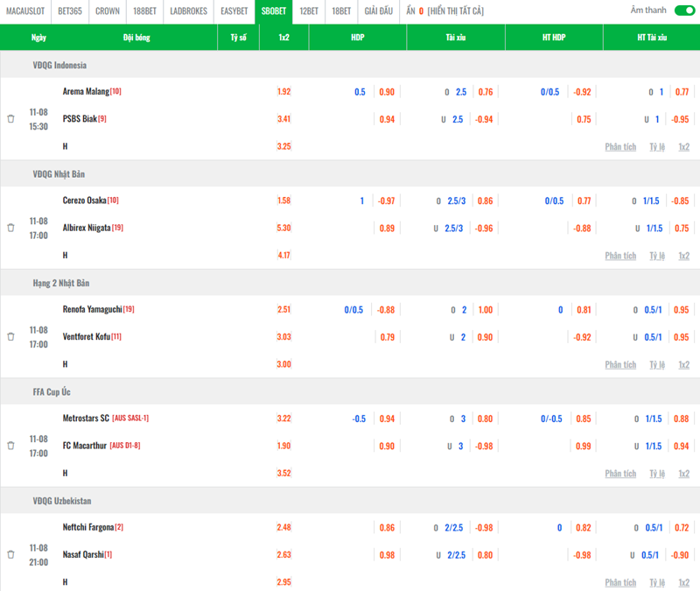Click the VĐQG Nhật Bản league header

point(59,174)
